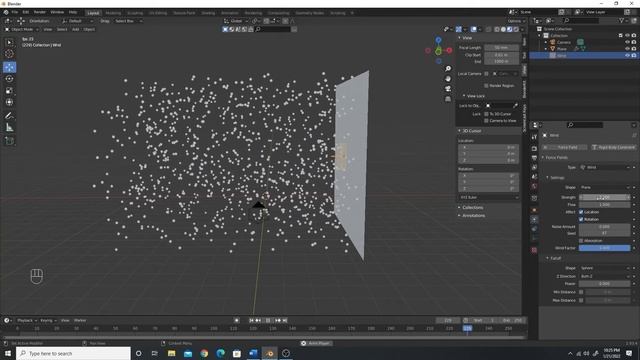Enable Lock Camera to View checkbox

(486, 120)
